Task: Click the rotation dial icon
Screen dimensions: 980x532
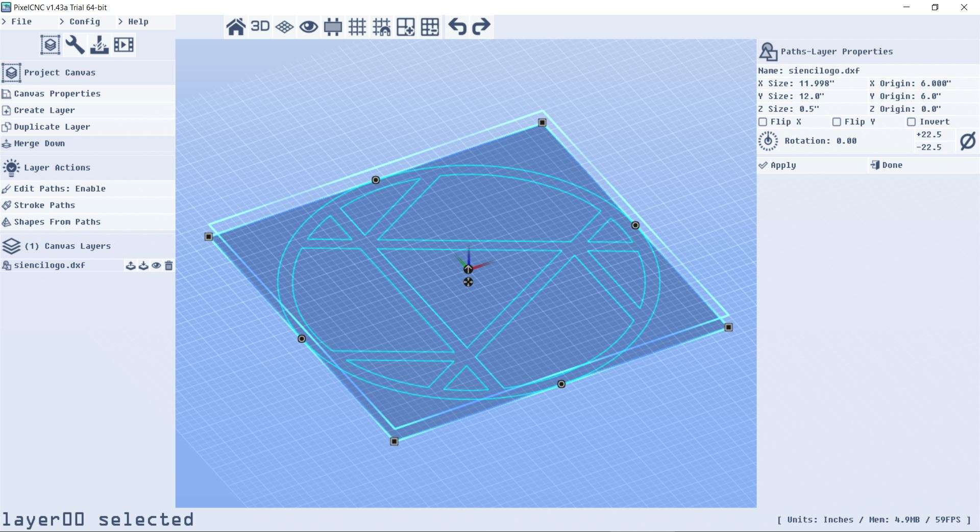Action: (768, 141)
